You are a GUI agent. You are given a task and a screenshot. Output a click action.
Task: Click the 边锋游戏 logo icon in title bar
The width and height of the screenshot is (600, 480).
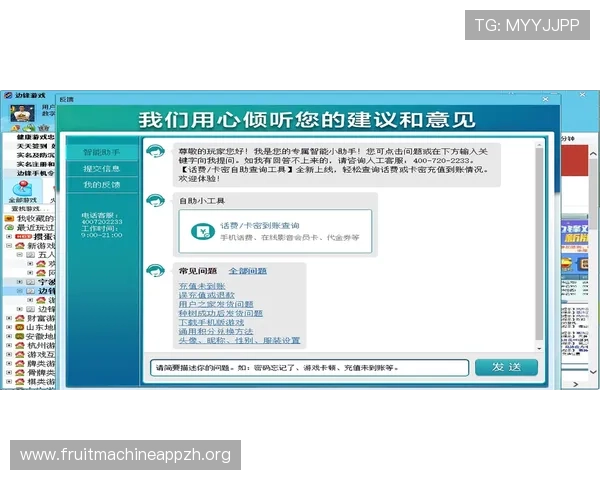tap(8, 95)
